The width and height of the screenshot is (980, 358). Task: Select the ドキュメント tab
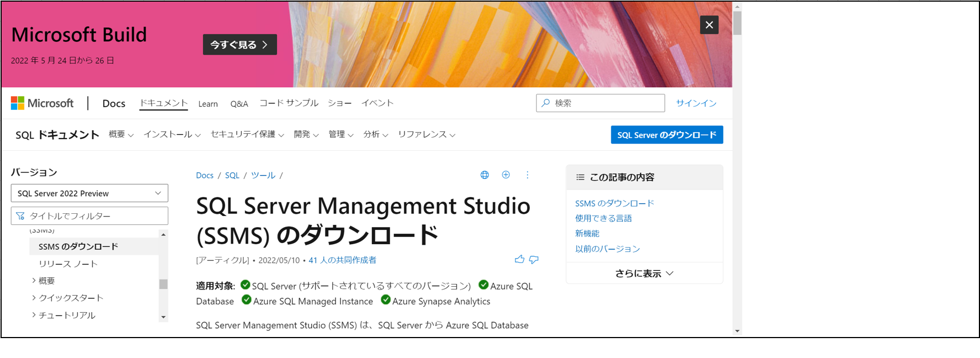pyautogui.click(x=163, y=103)
